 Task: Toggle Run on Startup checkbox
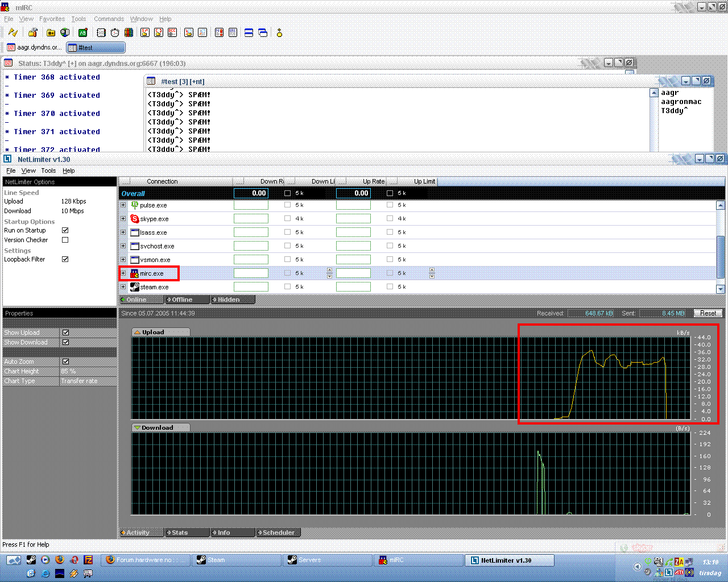click(65, 230)
